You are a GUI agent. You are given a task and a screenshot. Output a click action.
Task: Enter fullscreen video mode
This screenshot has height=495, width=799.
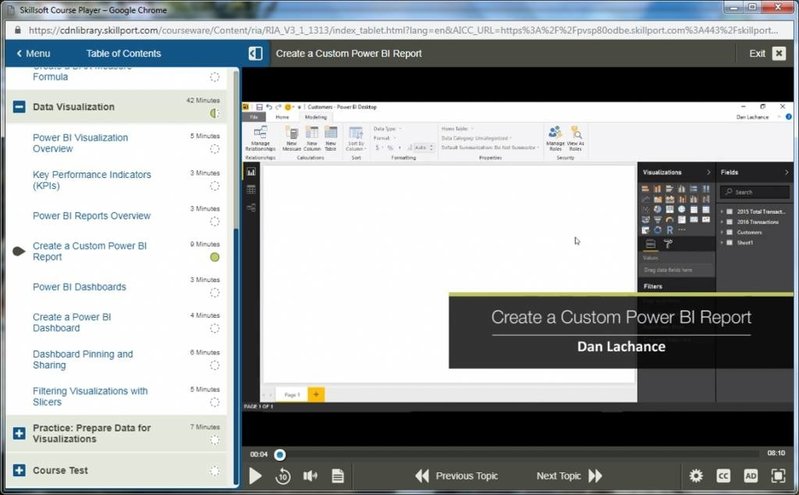778,476
